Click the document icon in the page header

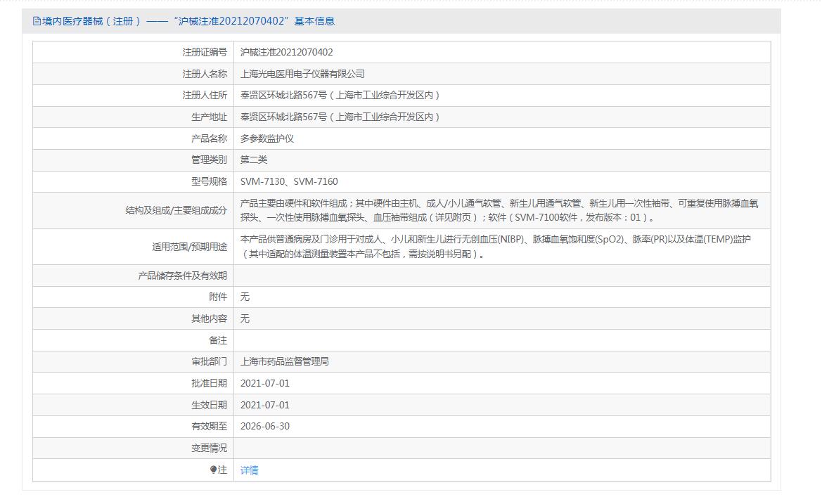pos(37,21)
